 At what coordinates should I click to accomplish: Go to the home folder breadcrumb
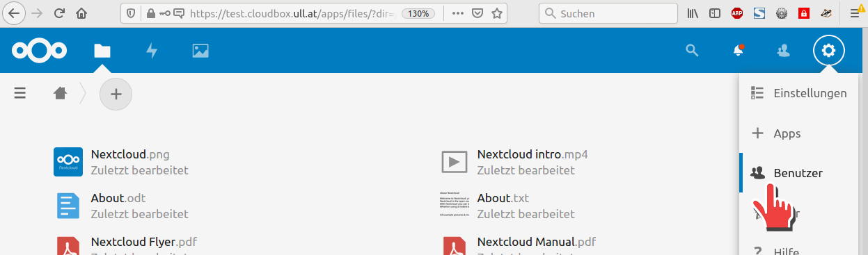click(61, 92)
